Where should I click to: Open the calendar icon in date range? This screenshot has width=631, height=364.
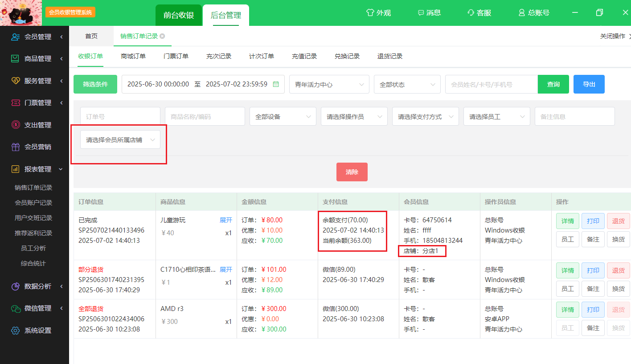point(276,84)
